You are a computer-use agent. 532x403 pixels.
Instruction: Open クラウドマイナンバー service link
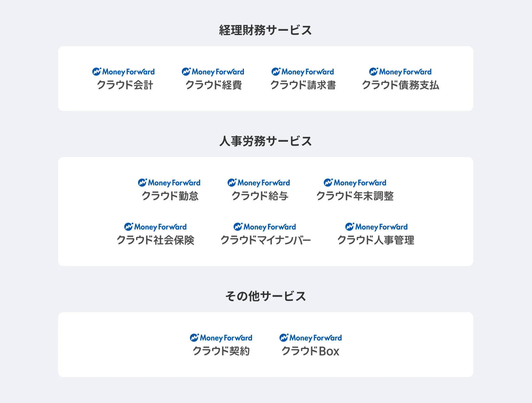[266, 240]
